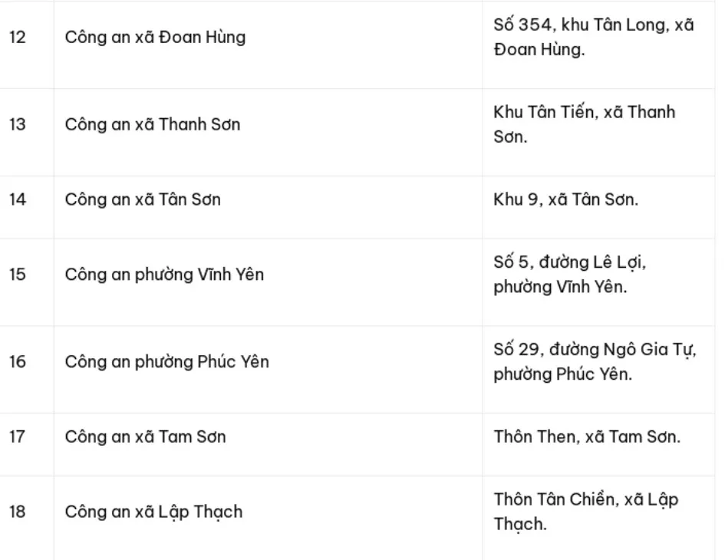This screenshot has width=728, height=560.
Task: Click row number 13 cell
Action: click(x=26, y=133)
